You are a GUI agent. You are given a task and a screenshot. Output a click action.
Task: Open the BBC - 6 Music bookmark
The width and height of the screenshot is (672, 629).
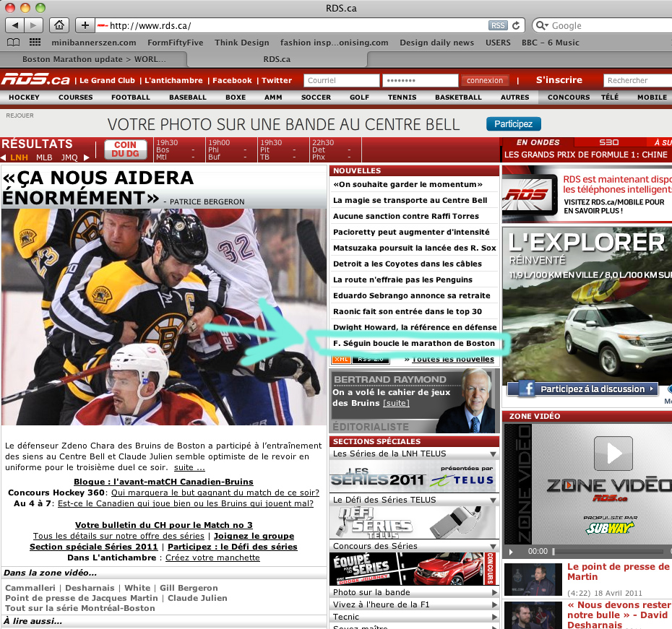pyautogui.click(x=551, y=43)
